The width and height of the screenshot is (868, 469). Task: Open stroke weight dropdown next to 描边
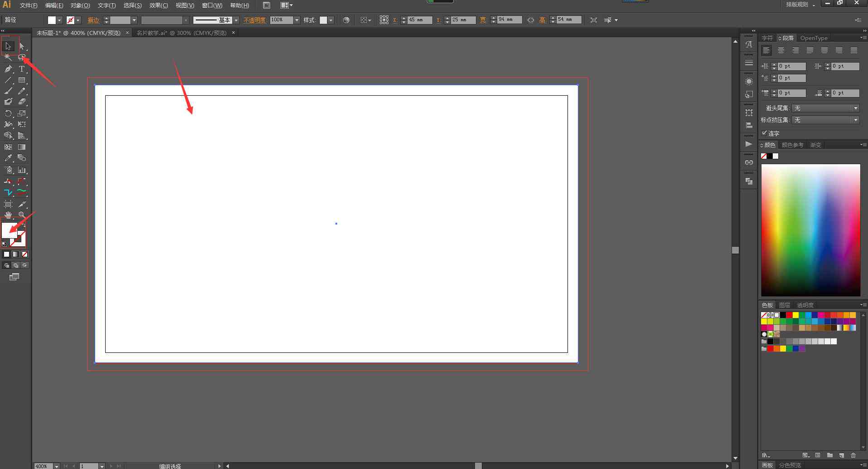tap(134, 20)
